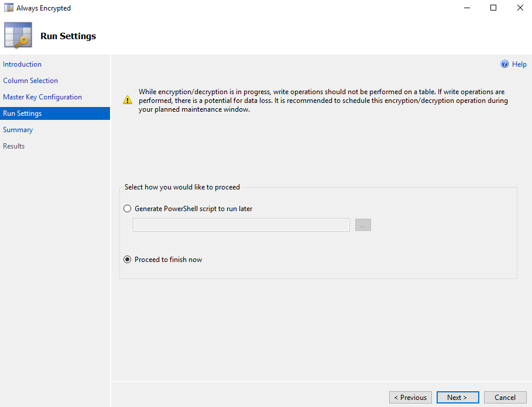Click the Always Encrypted title bar icon
Viewport: 532px width, 407px height.
[8, 8]
